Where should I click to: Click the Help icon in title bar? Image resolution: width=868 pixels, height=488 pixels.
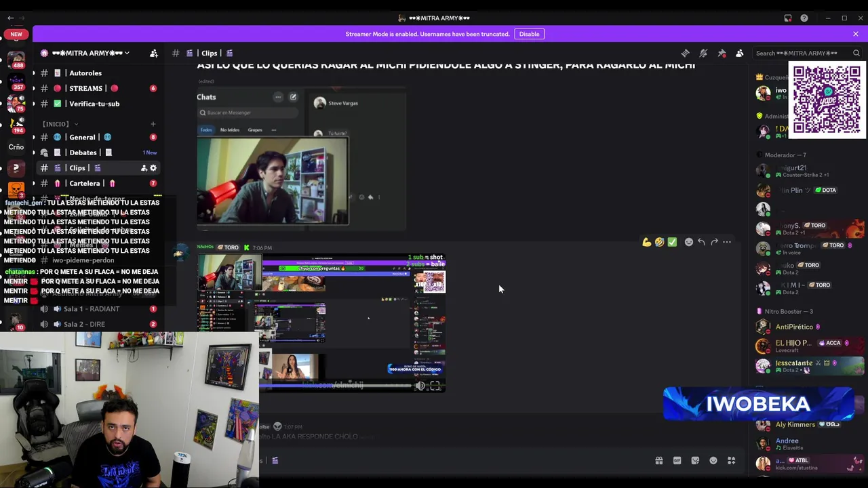[804, 18]
